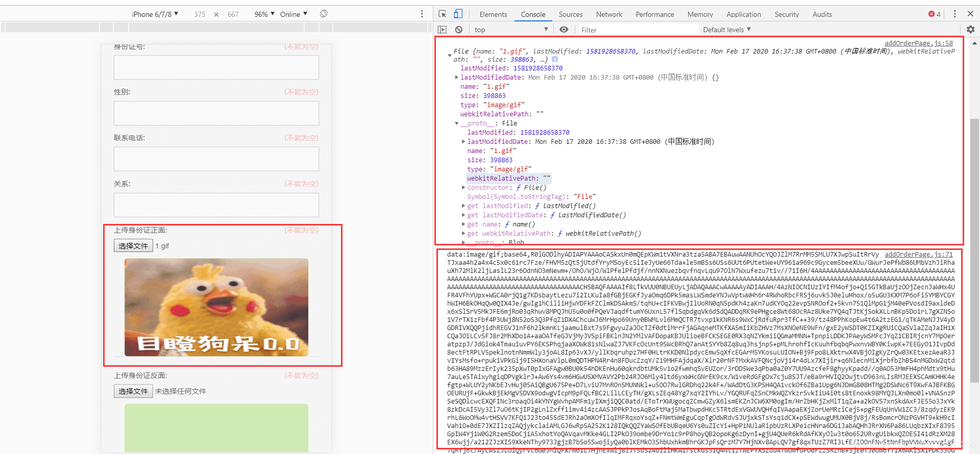Open addOrderPage.js:58 source link

click(x=919, y=43)
